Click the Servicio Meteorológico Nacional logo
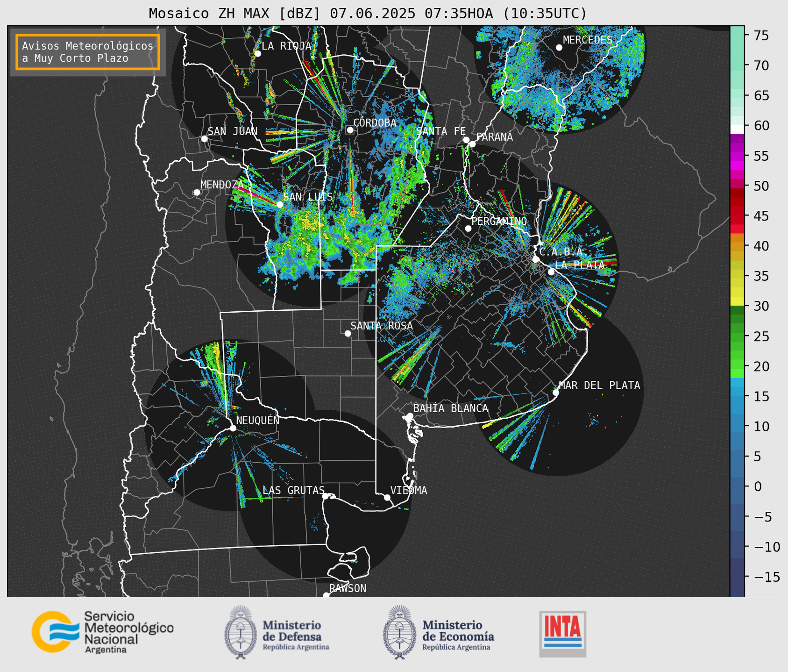788x672 pixels. 102,632
